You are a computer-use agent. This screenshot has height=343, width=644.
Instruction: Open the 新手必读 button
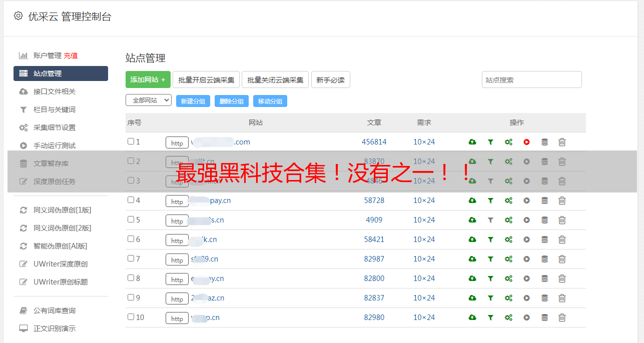click(331, 79)
